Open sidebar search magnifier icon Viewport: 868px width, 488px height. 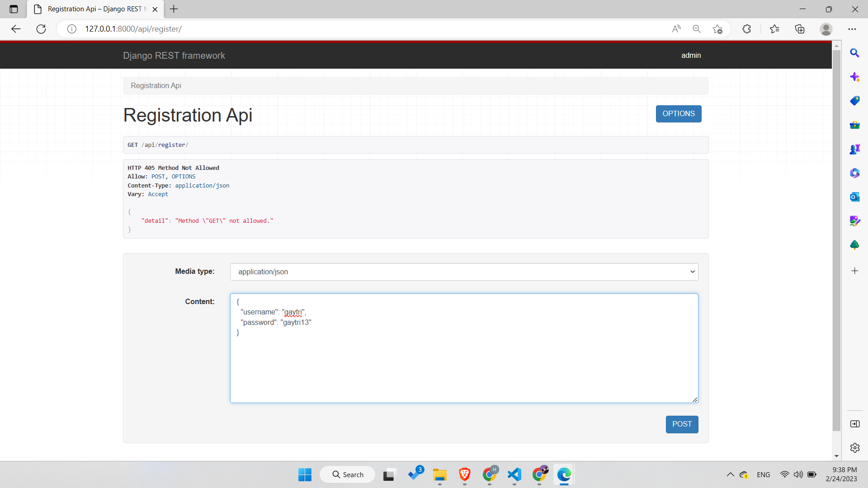pos(854,53)
